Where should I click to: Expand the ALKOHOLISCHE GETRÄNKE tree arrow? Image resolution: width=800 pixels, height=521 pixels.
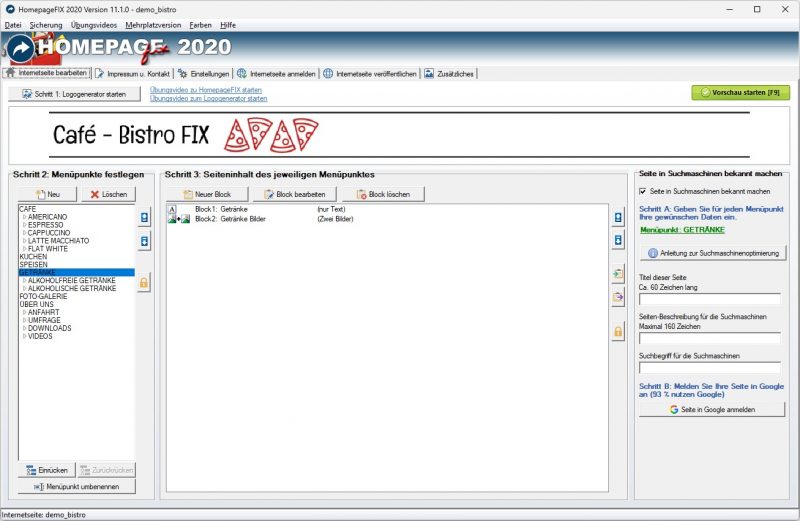24,288
